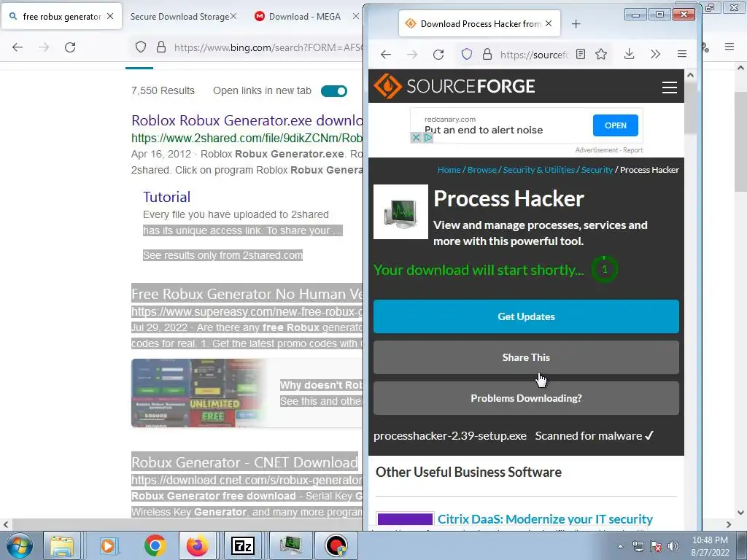
Task: Open volume control in system tray
Action: click(673, 546)
